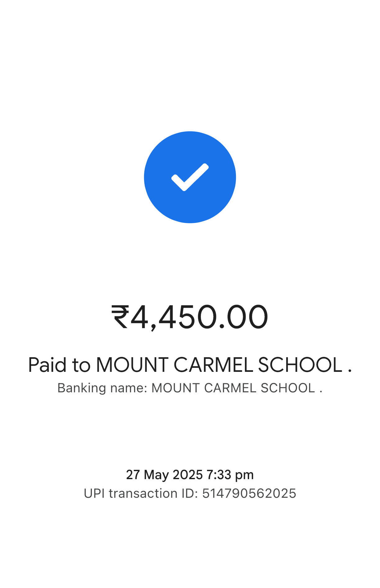Click the word CARMEL in the heading
This screenshot has width=380, height=588.
213,365
